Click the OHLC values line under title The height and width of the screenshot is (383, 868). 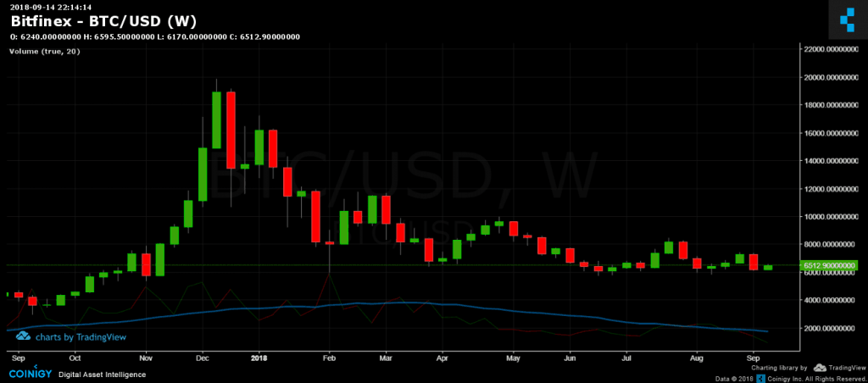coord(155,37)
